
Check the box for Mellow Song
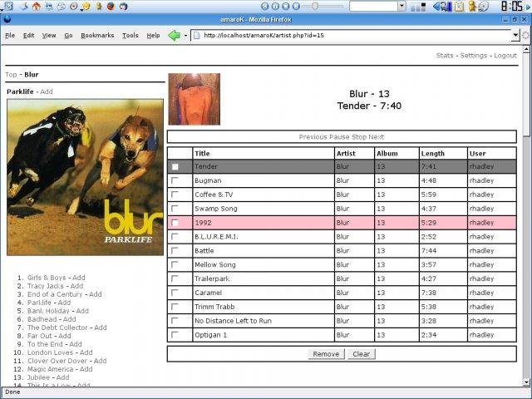[175, 264]
